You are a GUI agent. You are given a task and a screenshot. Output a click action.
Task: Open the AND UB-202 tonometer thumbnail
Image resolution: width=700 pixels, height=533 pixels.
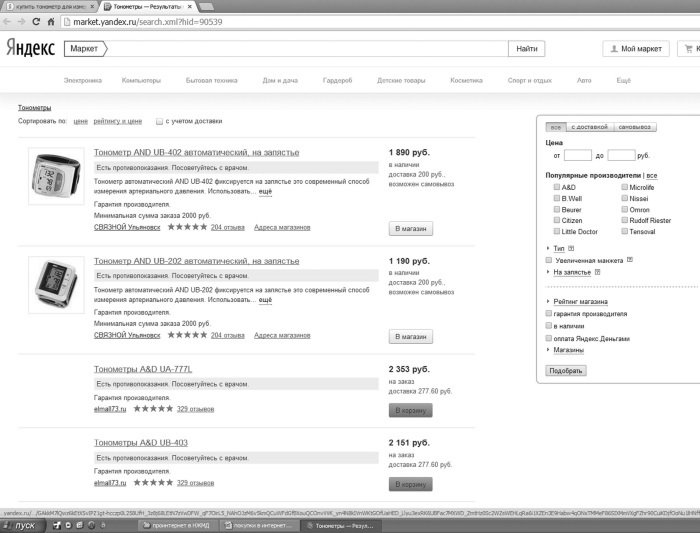(56, 285)
